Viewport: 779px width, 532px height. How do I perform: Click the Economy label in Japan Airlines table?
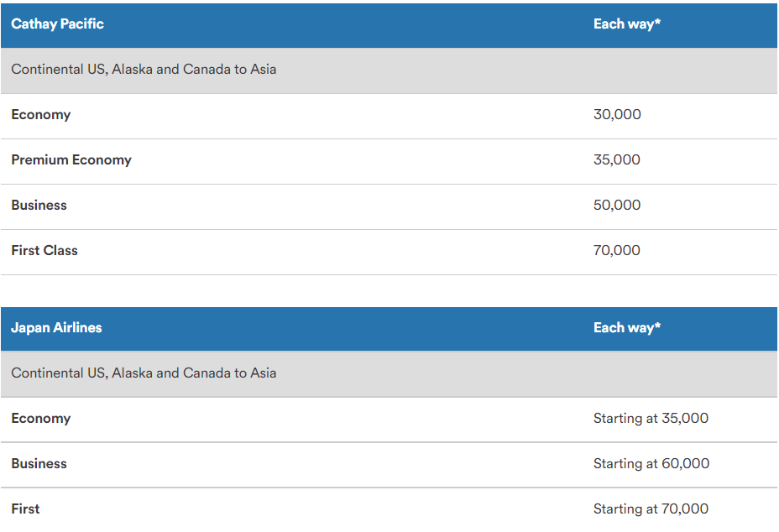pyautogui.click(x=40, y=419)
